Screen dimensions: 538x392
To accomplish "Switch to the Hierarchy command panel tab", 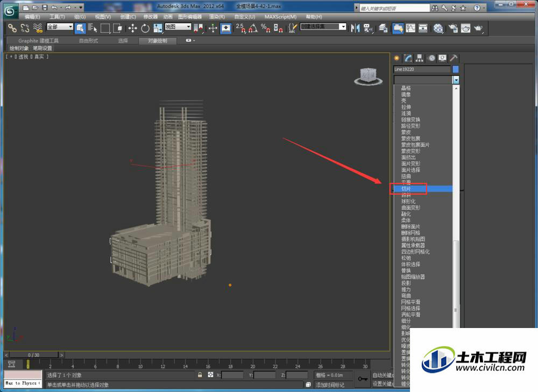I will pyautogui.click(x=419, y=58).
